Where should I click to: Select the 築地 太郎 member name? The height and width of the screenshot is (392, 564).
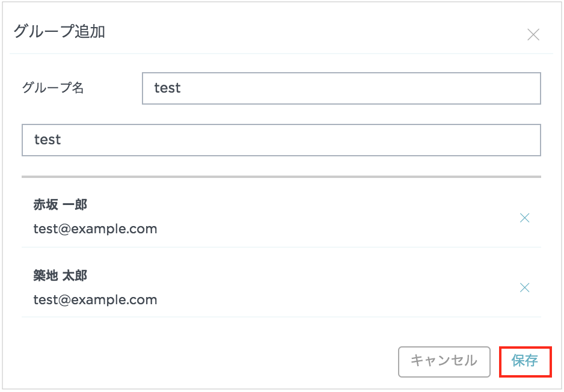60,275
